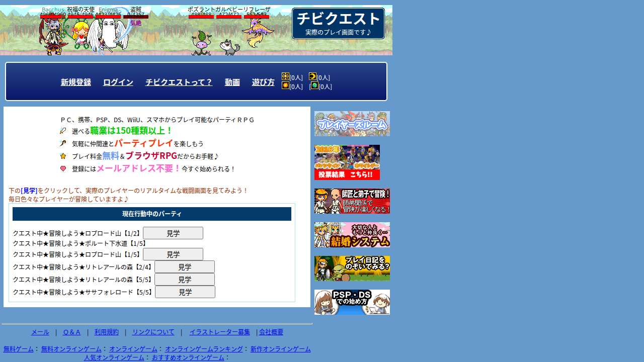The image size is (644, 362).
Task: Click the 毎日色々なプレイヤーが冒険していますよ line
Action: point(69,200)
